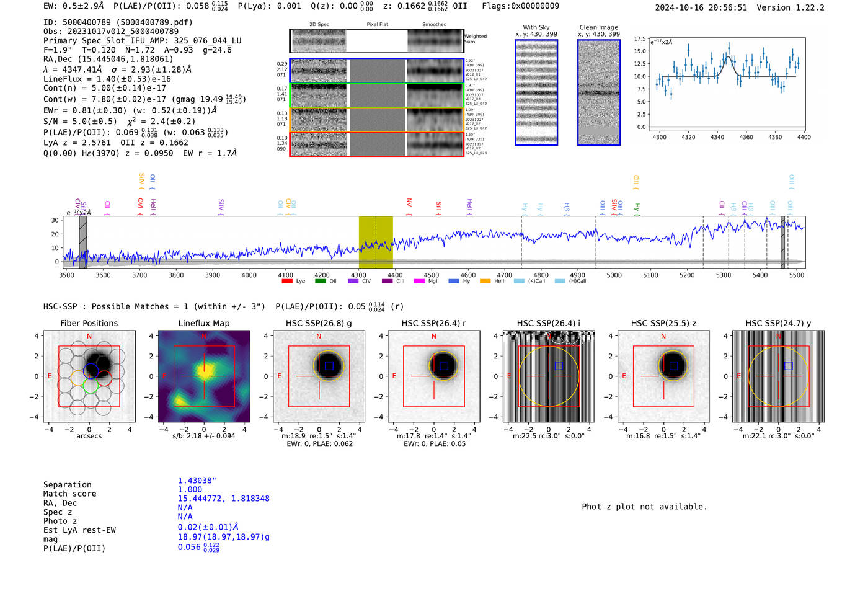The width and height of the screenshot is (868, 591).
Task: Click 'Phot z plot not available.' message
Action: 644,507
